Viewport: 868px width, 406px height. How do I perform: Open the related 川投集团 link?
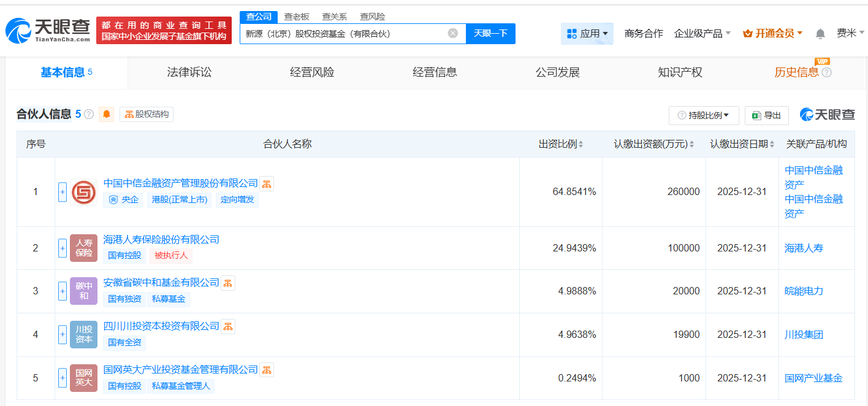coord(804,335)
